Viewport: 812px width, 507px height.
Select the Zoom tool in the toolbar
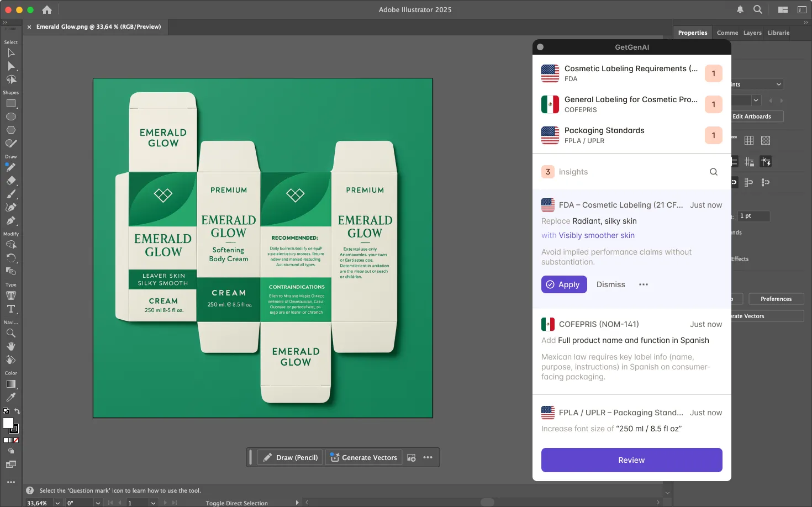[11, 333]
